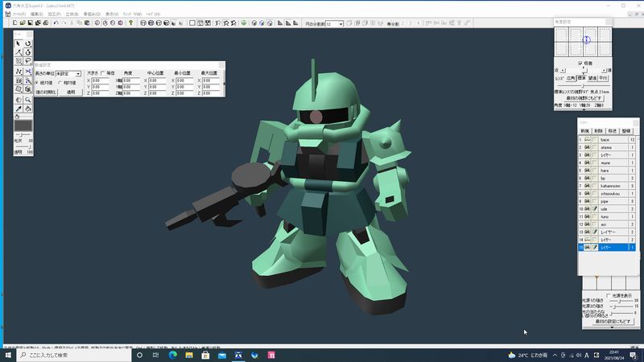Viewport: 644px width, 362px height.
Task: Click the Task View taskbar icon
Action: pyautogui.click(x=155, y=355)
